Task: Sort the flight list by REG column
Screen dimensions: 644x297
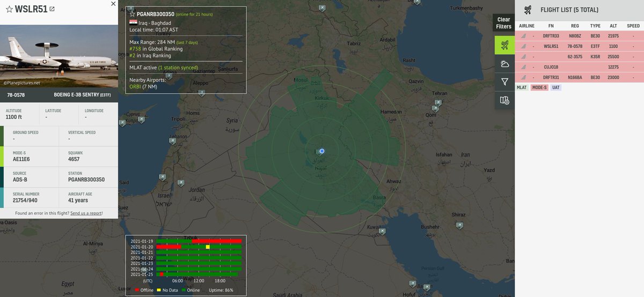Action: (x=575, y=26)
